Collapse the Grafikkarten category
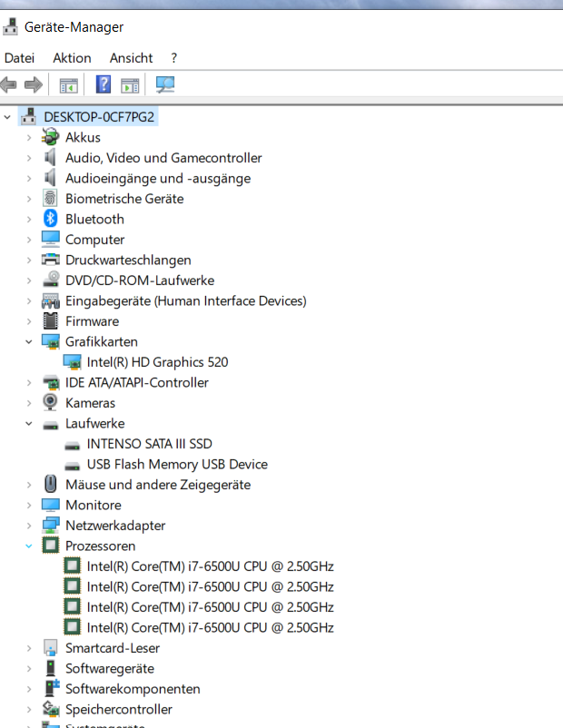This screenshot has height=728, width=563. pyautogui.click(x=29, y=341)
